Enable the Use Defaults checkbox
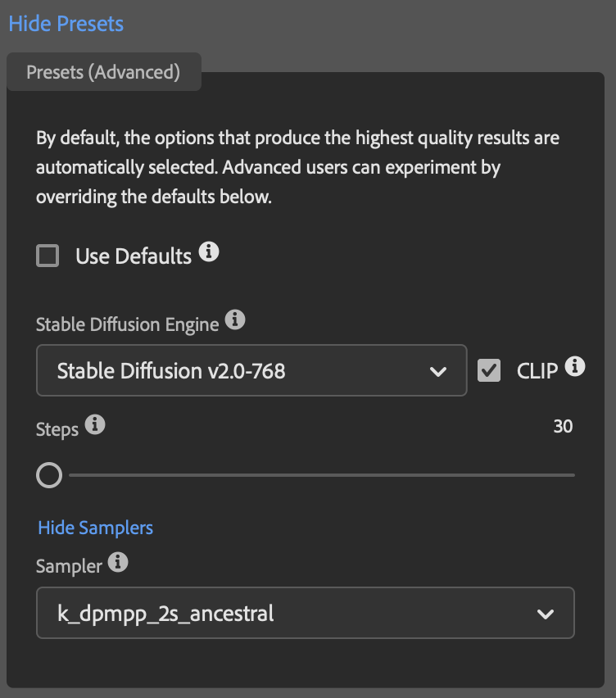616x698 pixels. click(48, 256)
